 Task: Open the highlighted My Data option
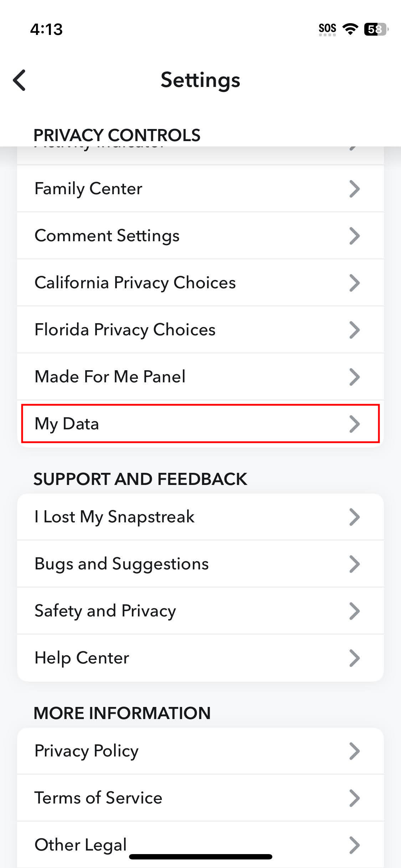pos(200,424)
